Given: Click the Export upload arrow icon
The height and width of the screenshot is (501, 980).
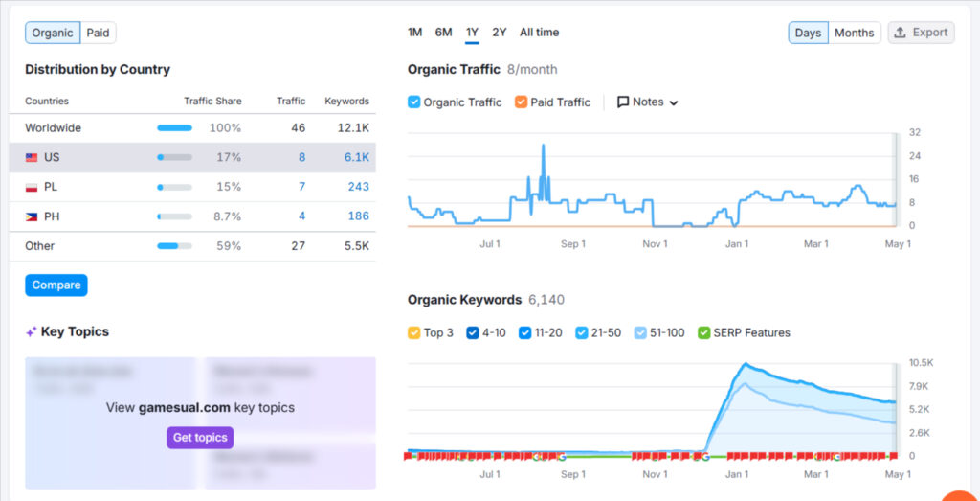Looking at the screenshot, I should pos(900,33).
